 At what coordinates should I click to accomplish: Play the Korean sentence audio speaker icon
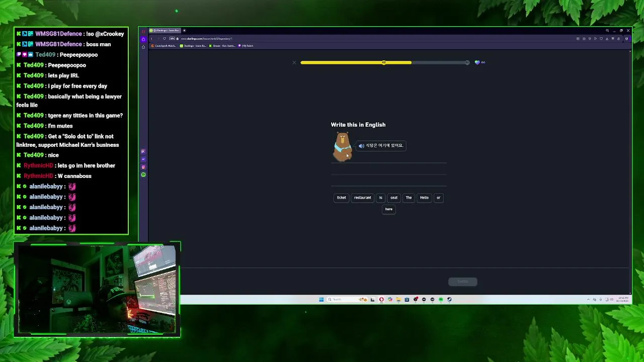361,146
